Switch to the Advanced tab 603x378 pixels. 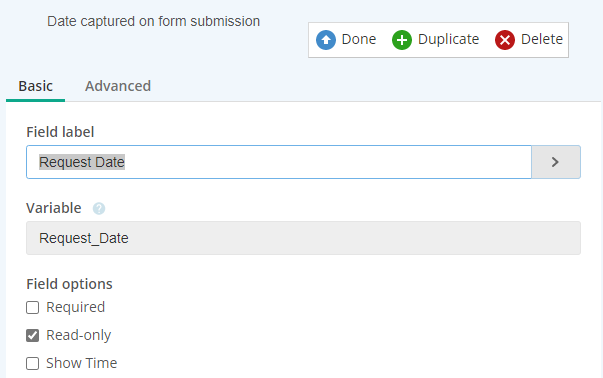[118, 86]
